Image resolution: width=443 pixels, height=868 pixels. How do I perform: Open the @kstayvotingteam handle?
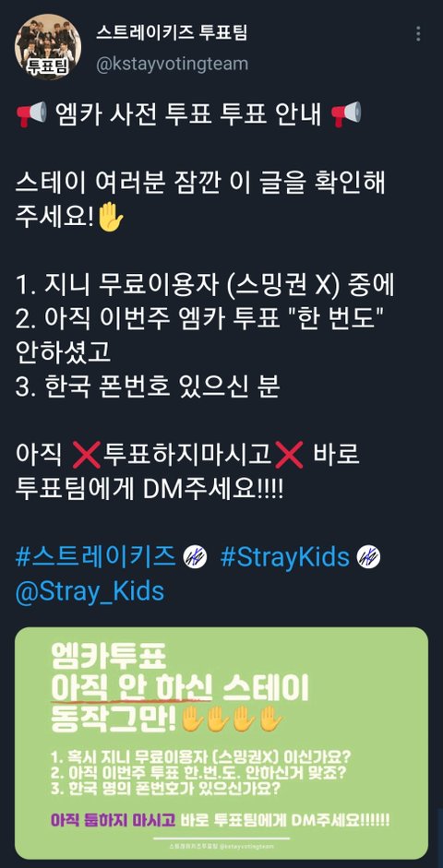click(x=173, y=65)
